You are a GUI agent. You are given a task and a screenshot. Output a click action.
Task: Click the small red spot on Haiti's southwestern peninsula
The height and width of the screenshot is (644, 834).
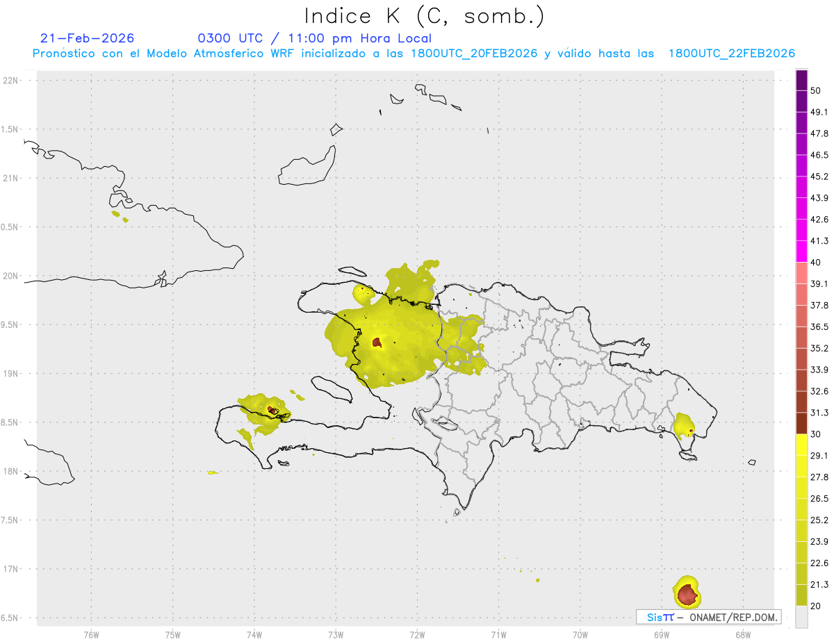point(271,410)
